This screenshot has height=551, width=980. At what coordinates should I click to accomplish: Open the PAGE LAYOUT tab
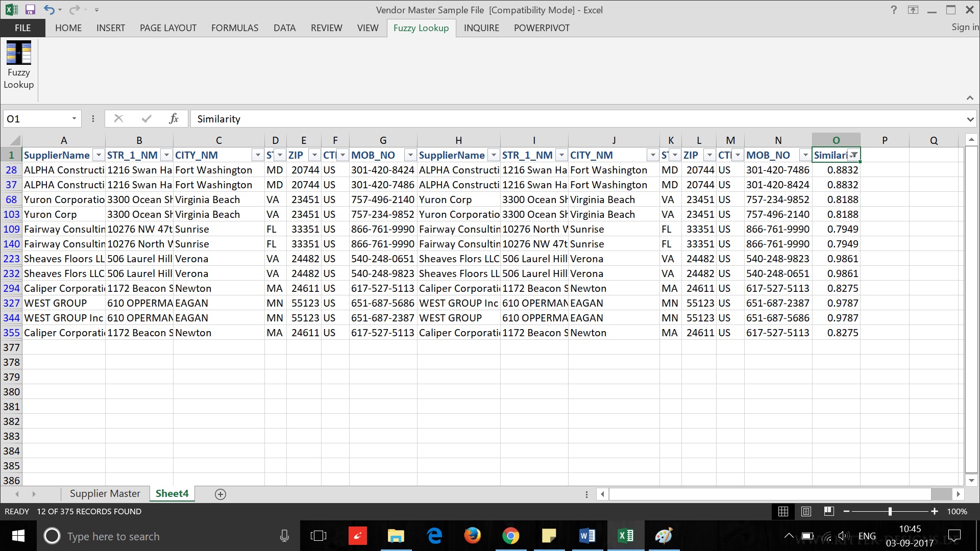(x=168, y=28)
